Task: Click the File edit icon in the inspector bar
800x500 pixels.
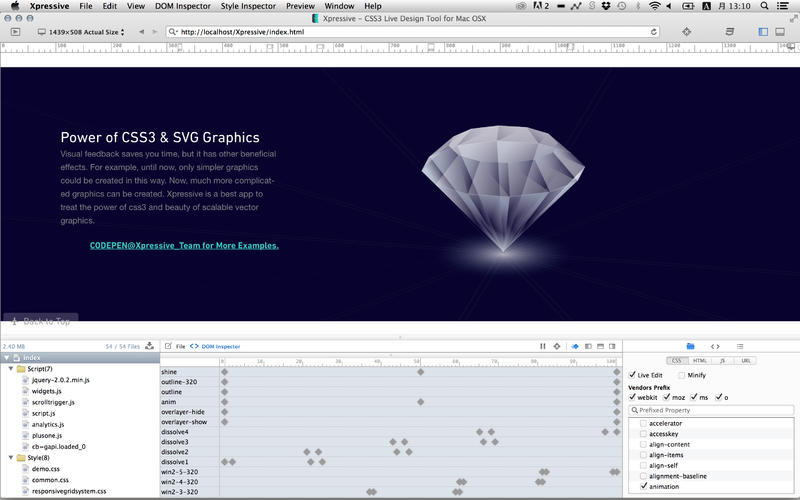Action: point(168,346)
